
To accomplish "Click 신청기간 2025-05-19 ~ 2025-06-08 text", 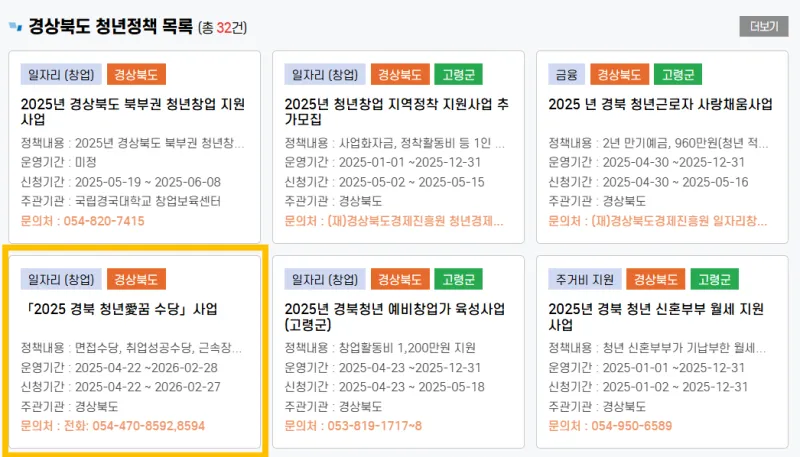I will pos(121,182).
